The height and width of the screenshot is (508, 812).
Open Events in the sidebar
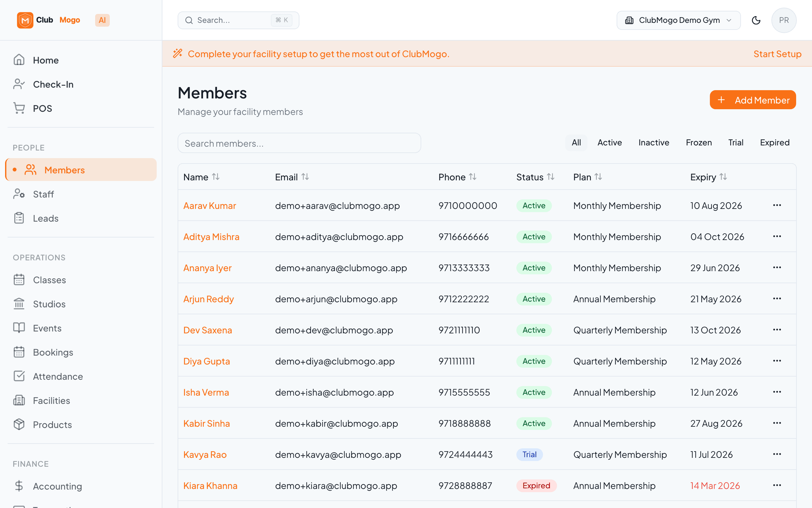81,328
